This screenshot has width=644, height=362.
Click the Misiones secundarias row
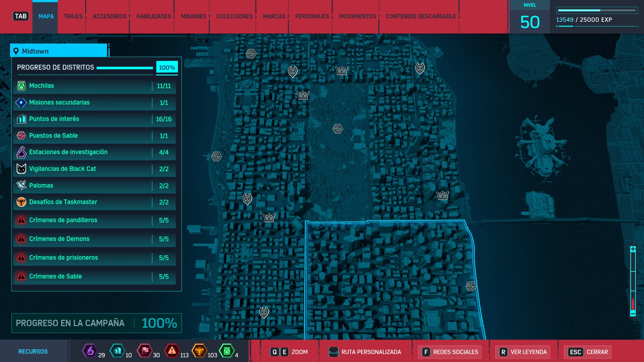pos(94,103)
